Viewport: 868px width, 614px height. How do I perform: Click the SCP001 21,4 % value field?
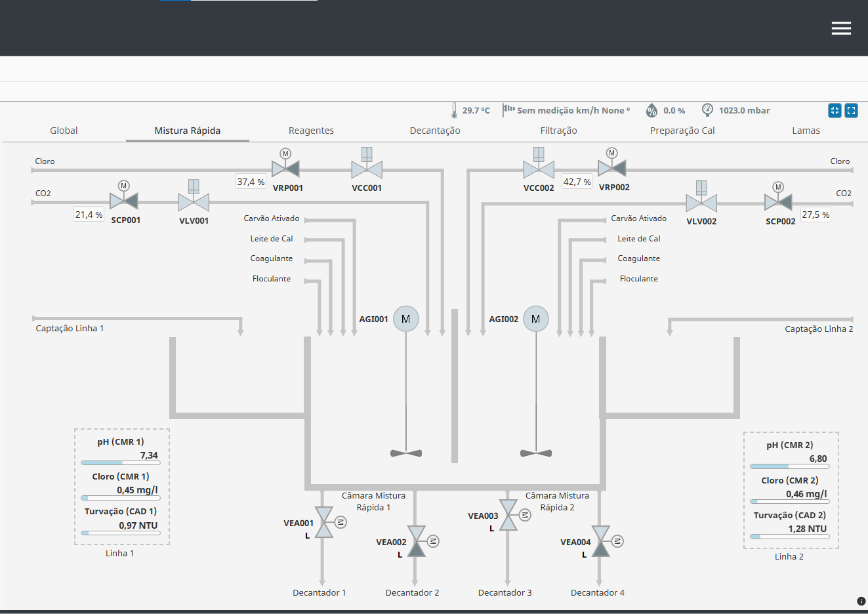(x=89, y=215)
